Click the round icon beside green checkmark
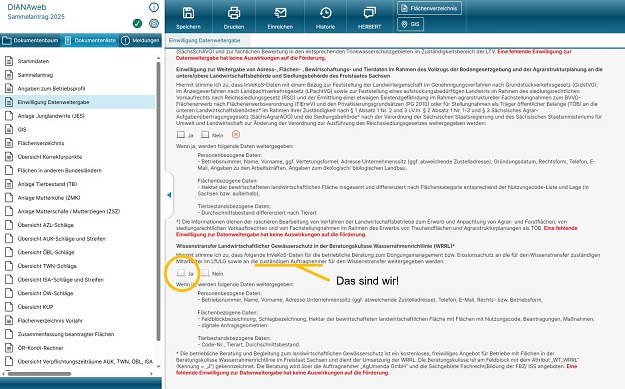This screenshot has height=389, width=625. coord(154,24)
